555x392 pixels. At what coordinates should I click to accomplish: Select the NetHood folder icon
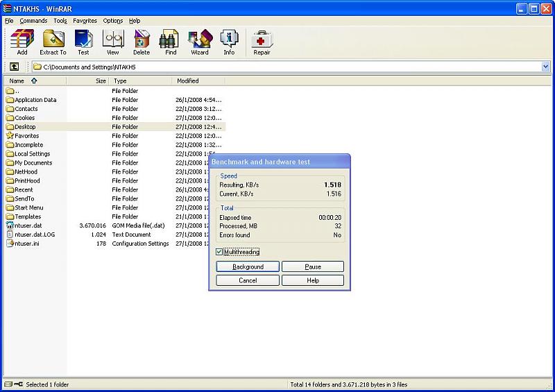[10, 172]
